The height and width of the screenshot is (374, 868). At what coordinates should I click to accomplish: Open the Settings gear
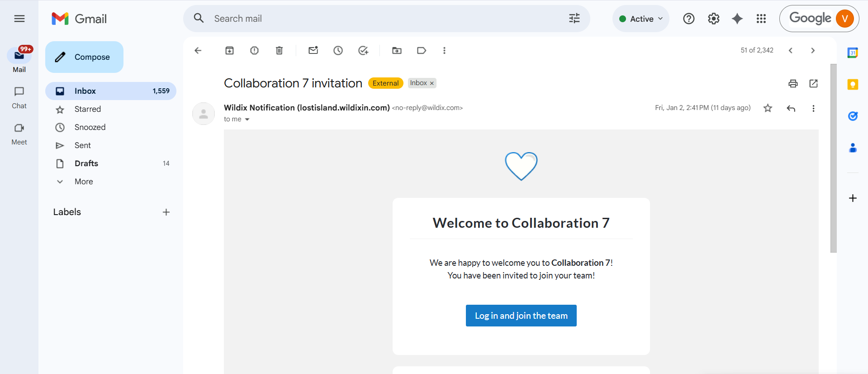(714, 19)
